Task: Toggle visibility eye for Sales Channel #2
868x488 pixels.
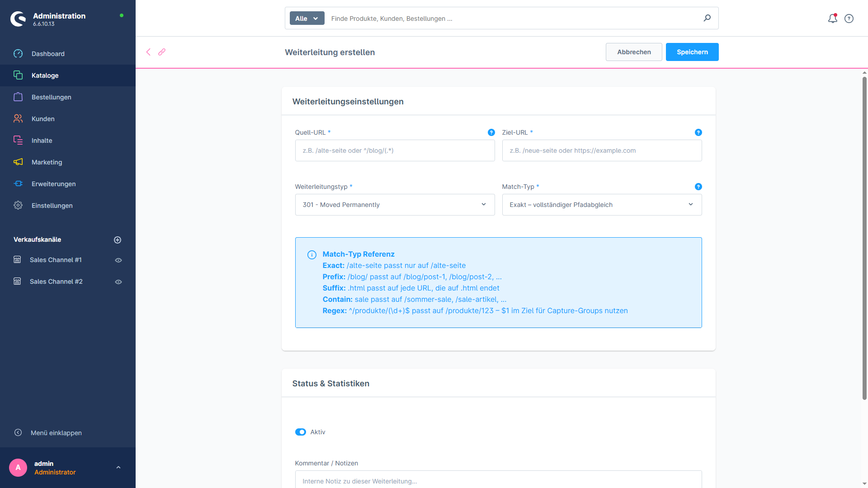Action: (x=118, y=282)
